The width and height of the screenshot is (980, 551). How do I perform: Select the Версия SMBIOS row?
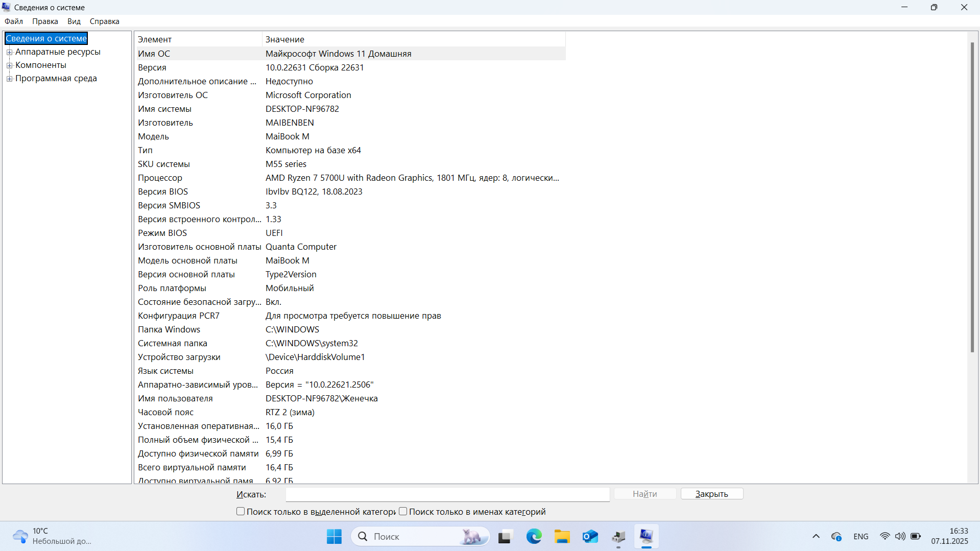351,205
